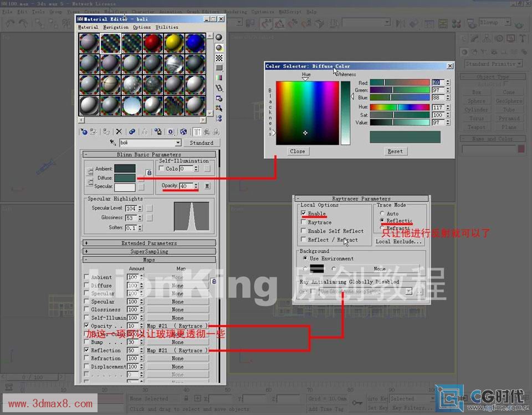Select the yellow sphere material slot
Image resolution: width=532 pixels, height=415 pixels.
[x=174, y=43]
